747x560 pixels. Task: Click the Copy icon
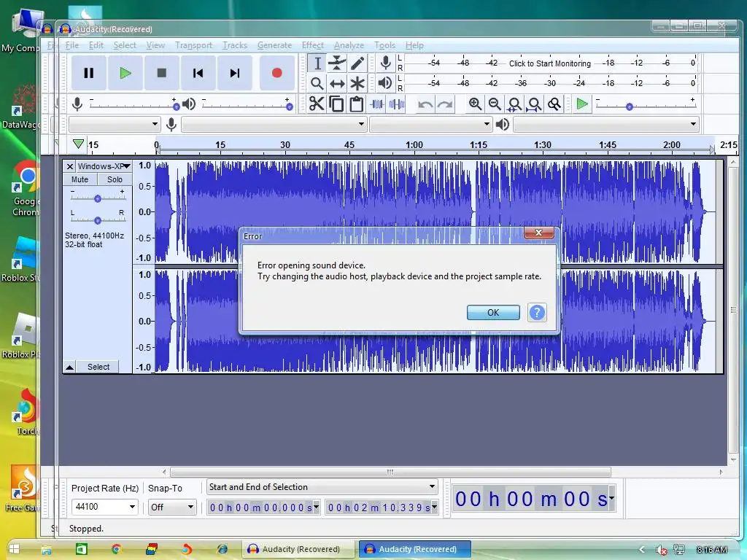click(x=336, y=104)
